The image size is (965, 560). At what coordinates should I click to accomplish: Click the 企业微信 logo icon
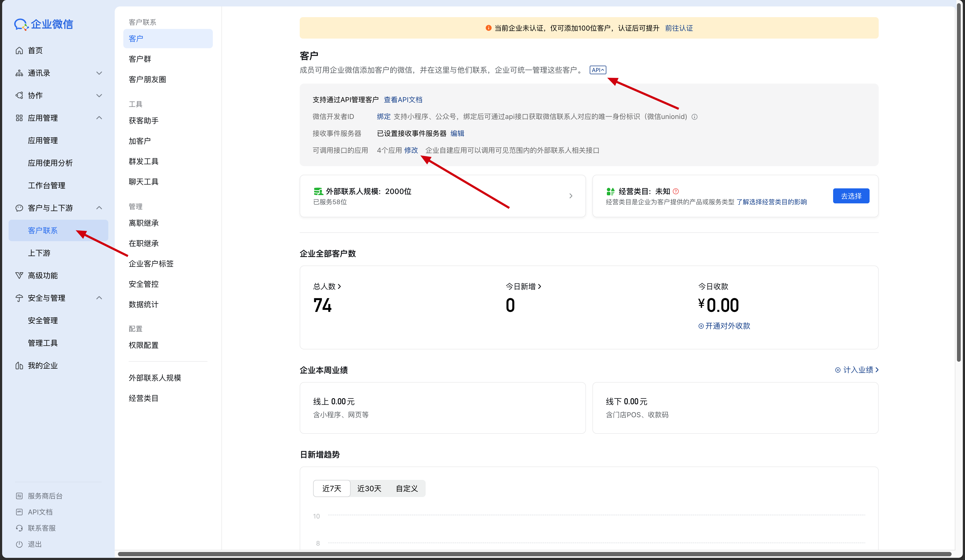[21, 24]
